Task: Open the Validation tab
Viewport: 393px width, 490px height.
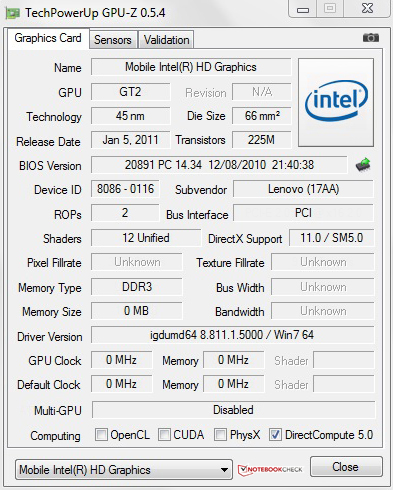Action: [166, 40]
